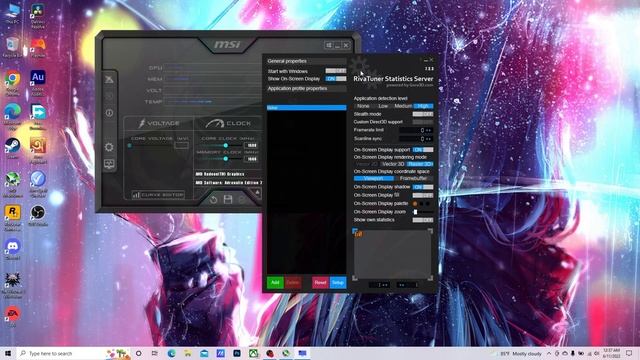Click the Reset button in RivaTuner
Screen dimensions: 640x360
(x=320, y=282)
